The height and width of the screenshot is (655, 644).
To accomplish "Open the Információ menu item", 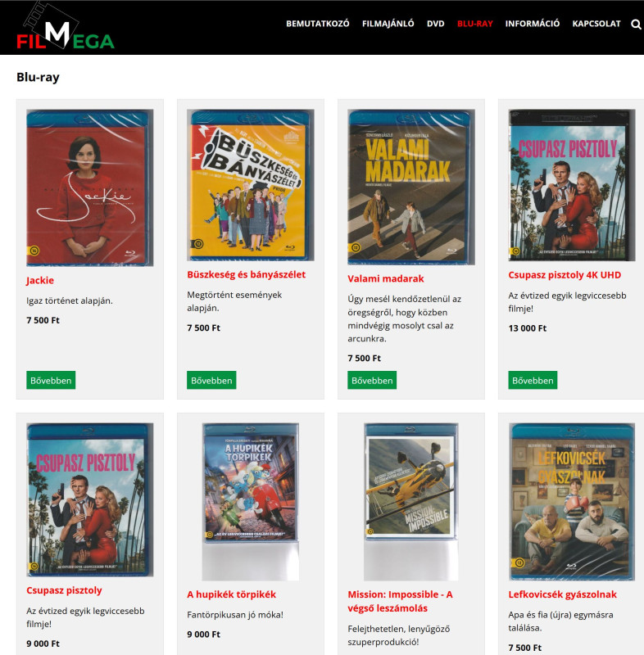I will coord(532,24).
